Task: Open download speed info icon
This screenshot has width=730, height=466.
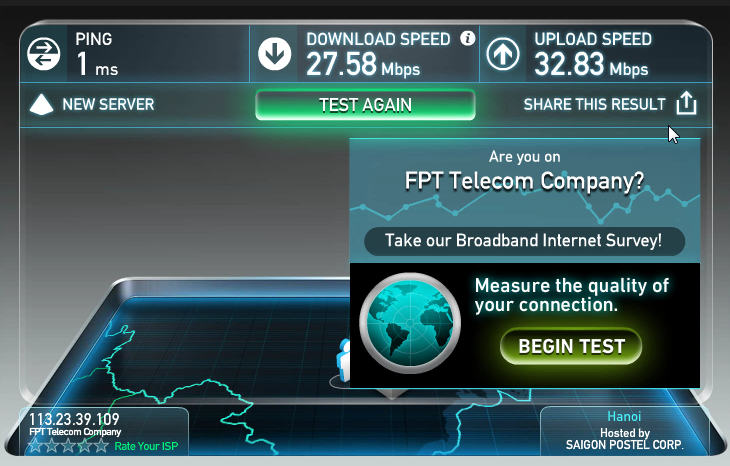Action: pos(467,38)
